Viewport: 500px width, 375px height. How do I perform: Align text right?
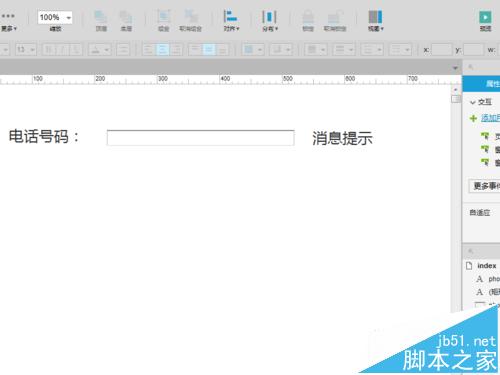point(176,50)
